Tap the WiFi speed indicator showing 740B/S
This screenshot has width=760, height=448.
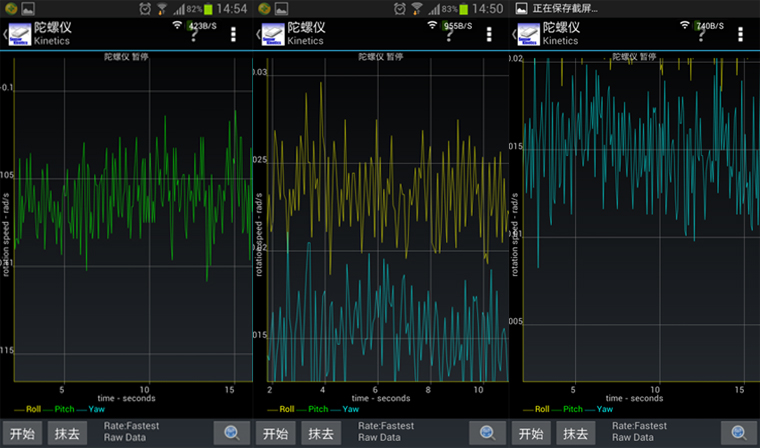(702, 26)
